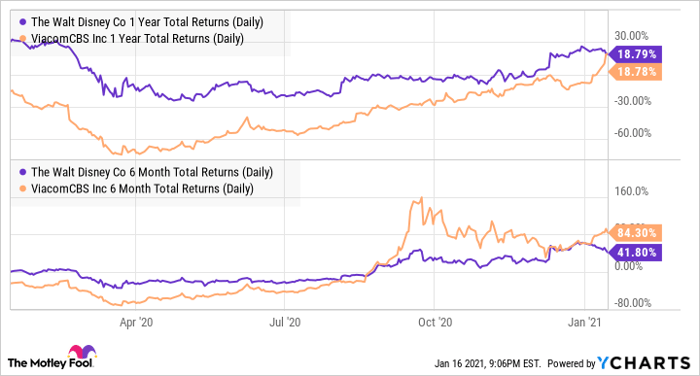Click the Motley Fool jester hat logo

point(82,351)
